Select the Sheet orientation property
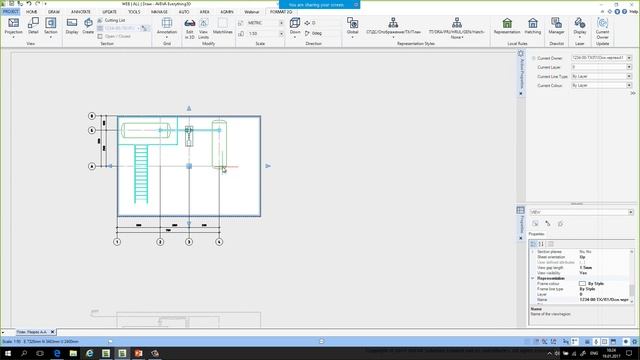Viewport: 640px width, 360px height. click(x=580, y=257)
